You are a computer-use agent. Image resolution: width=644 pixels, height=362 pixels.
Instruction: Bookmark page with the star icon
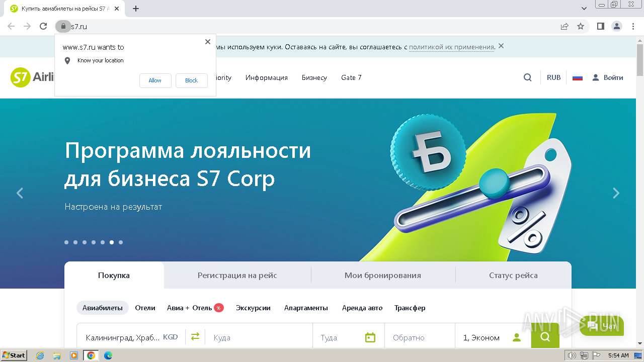(x=581, y=26)
